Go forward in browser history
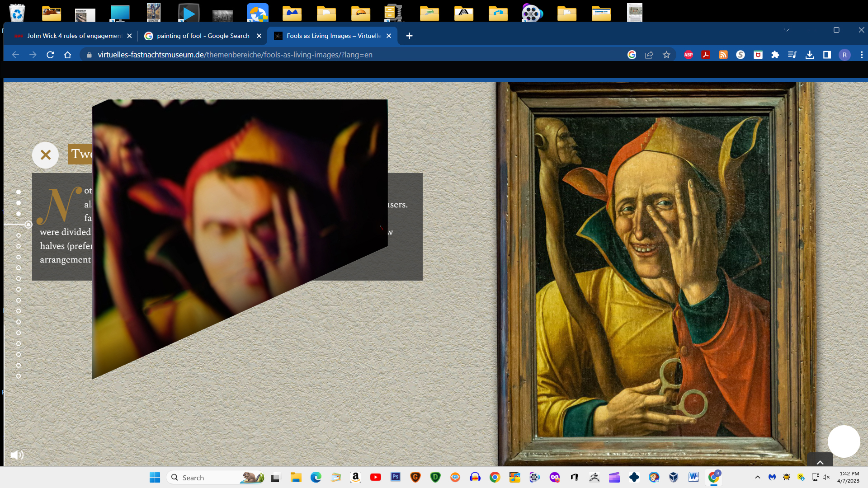The width and height of the screenshot is (868, 488). 33,55
